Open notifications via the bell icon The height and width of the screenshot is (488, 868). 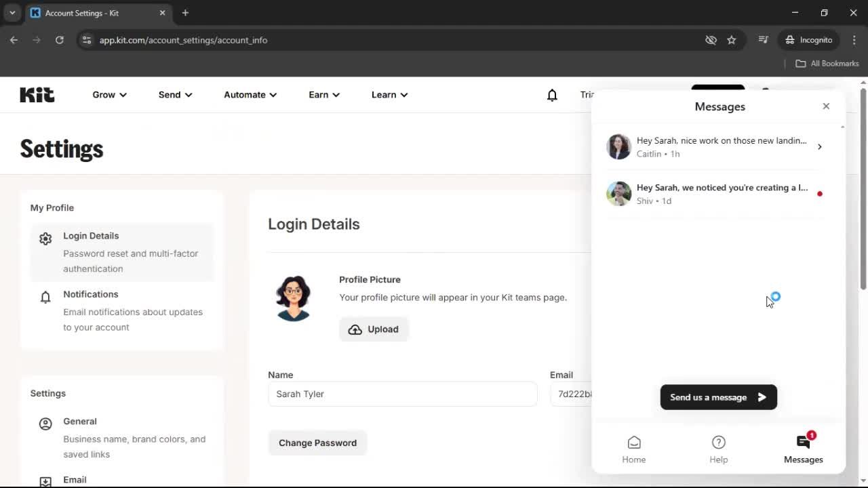coord(552,95)
